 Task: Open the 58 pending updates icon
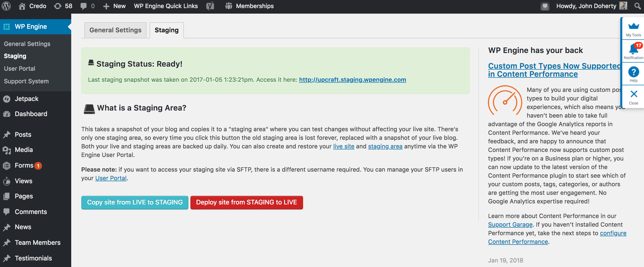pyautogui.click(x=58, y=6)
